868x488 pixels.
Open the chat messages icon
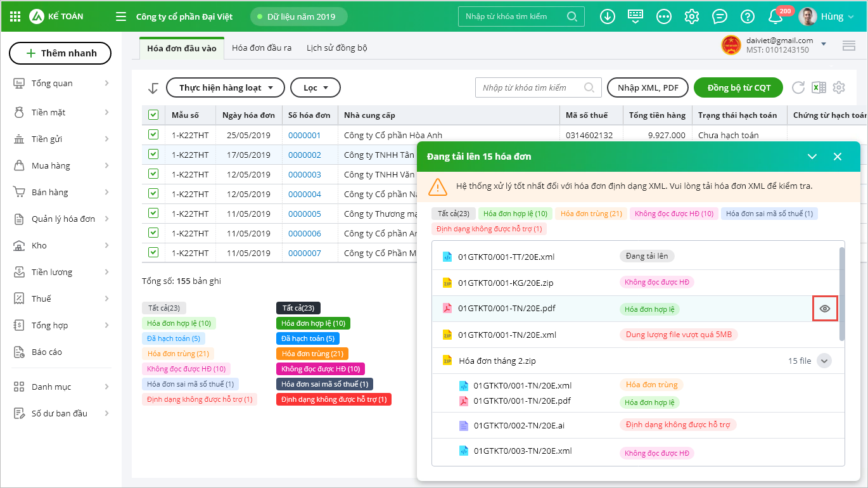[x=719, y=16]
